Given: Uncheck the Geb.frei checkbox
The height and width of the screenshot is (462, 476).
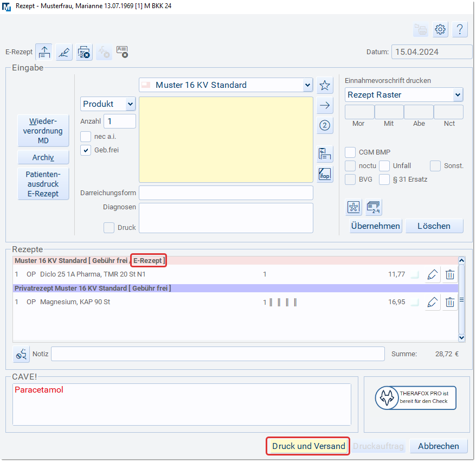Looking at the screenshot, I should coord(86,150).
